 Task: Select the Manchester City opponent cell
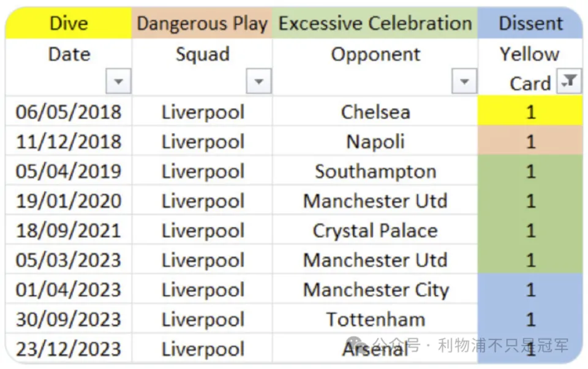pos(375,289)
